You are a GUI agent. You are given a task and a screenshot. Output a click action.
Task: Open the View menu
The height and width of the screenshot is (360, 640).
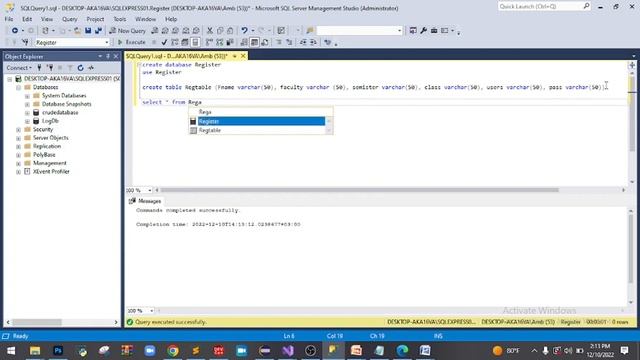point(47,19)
